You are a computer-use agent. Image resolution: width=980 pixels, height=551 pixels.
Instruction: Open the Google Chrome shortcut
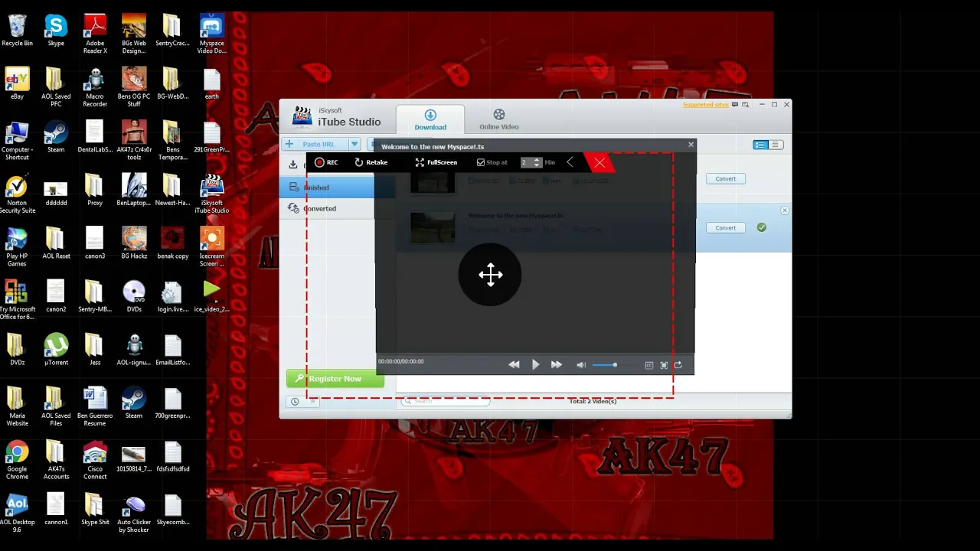(17, 460)
